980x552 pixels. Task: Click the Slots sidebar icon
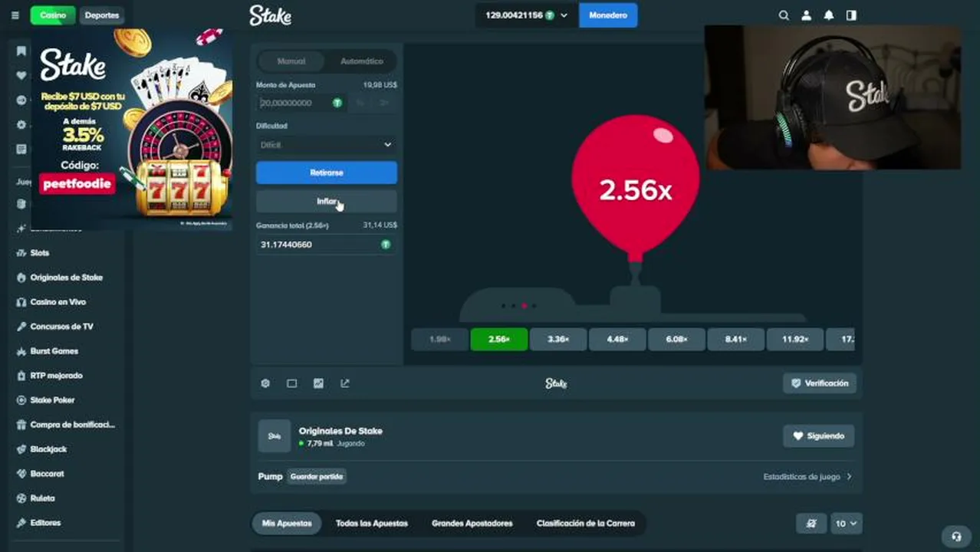(x=21, y=253)
